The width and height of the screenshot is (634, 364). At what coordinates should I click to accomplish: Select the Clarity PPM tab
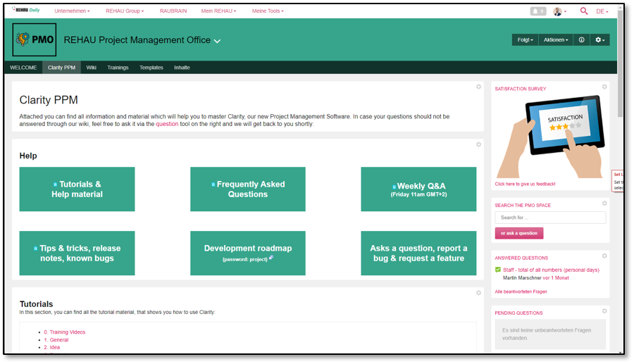point(61,68)
